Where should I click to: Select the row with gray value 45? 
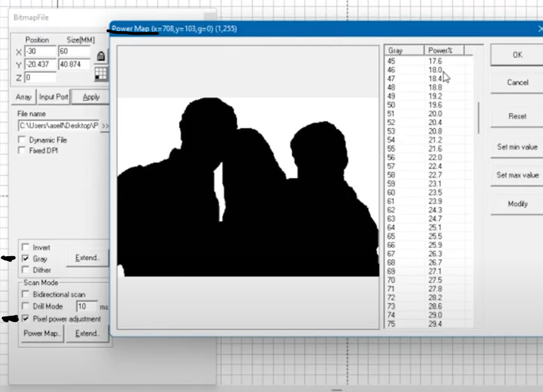(x=429, y=61)
